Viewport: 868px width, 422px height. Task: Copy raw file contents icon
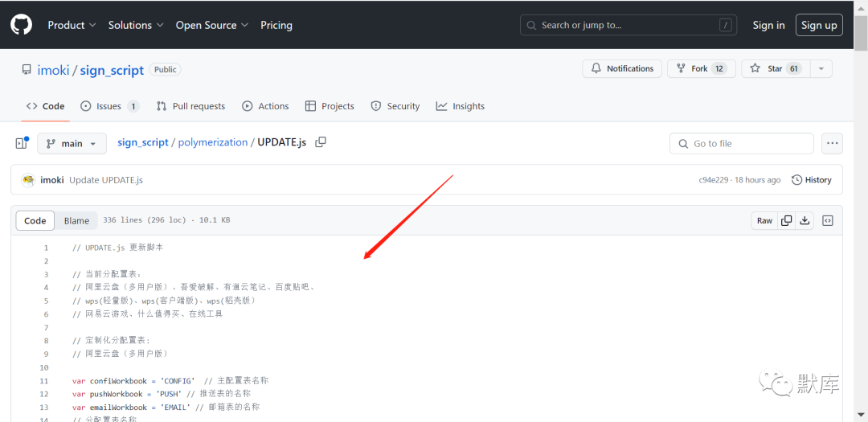point(787,220)
